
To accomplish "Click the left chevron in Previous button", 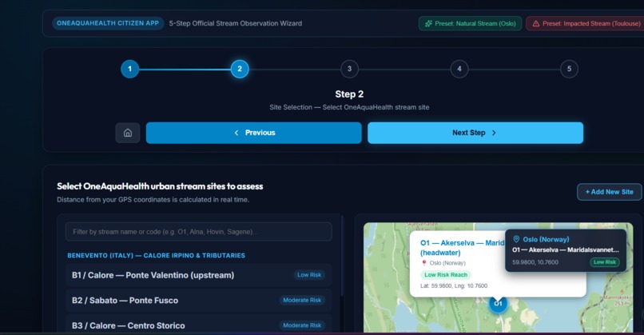I will pos(237,133).
